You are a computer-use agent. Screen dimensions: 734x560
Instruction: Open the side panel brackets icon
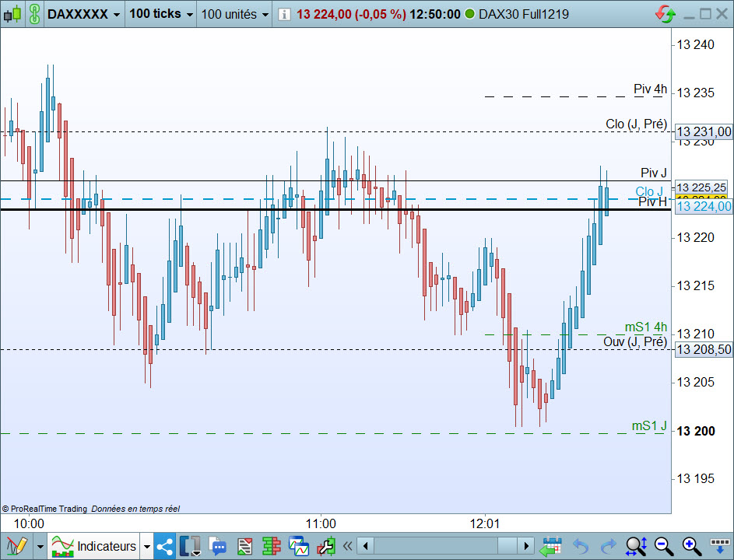191,546
